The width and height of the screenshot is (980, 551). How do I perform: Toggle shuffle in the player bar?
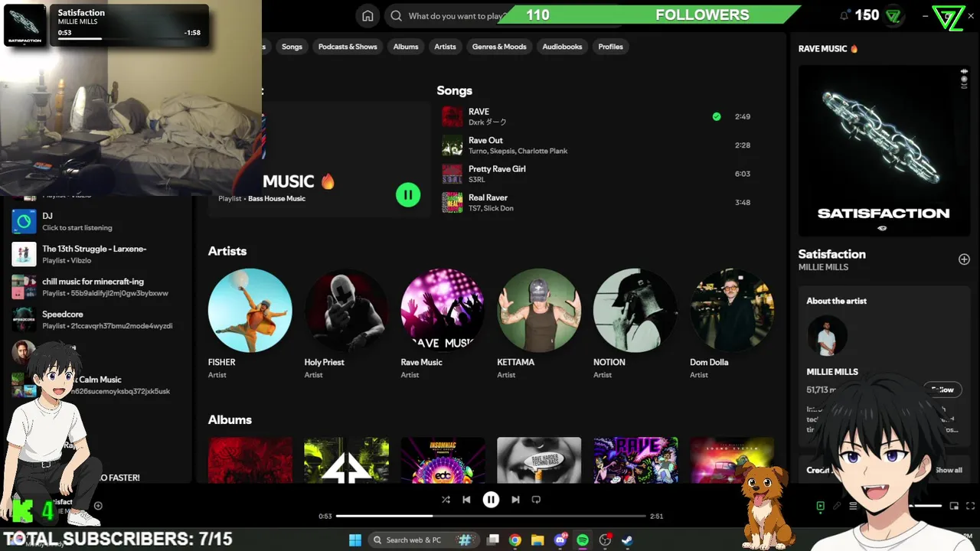446,500
